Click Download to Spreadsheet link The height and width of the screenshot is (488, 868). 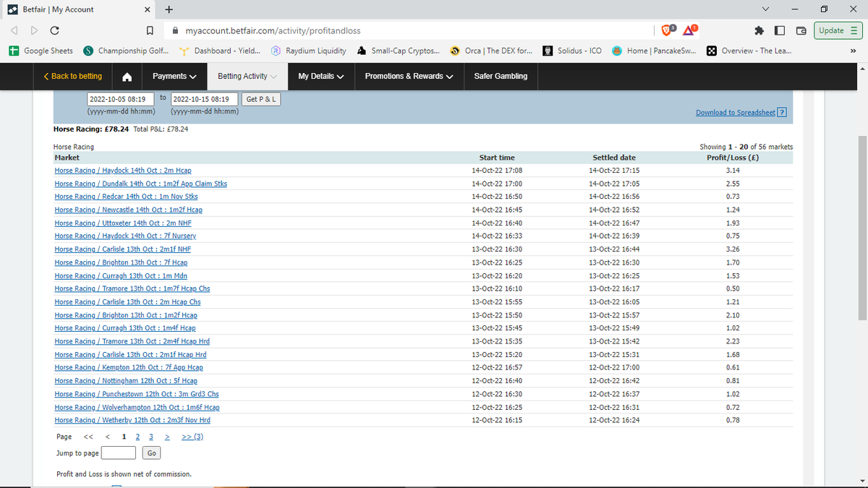(735, 112)
